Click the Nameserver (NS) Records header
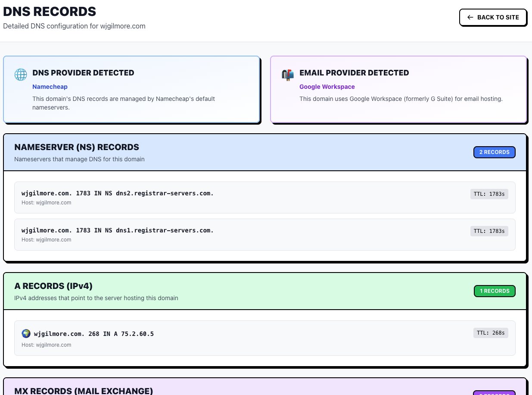This screenshot has height=395, width=532. [x=77, y=147]
